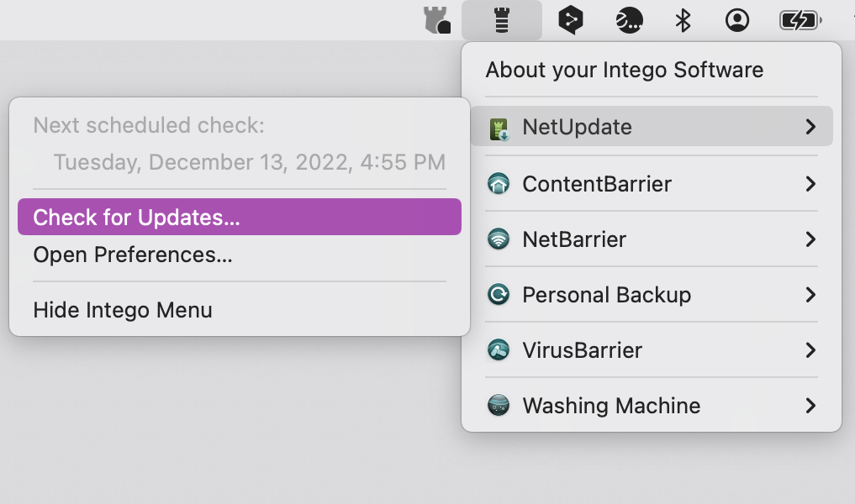Choose Open Preferences... from submenu
The width and height of the screenshot is (855, 504).
tap(133, 255)
